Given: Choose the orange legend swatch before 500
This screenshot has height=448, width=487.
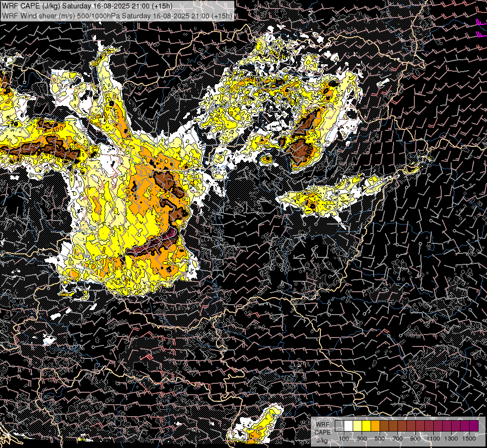Looking at the screenshot, I should point(375,426).
